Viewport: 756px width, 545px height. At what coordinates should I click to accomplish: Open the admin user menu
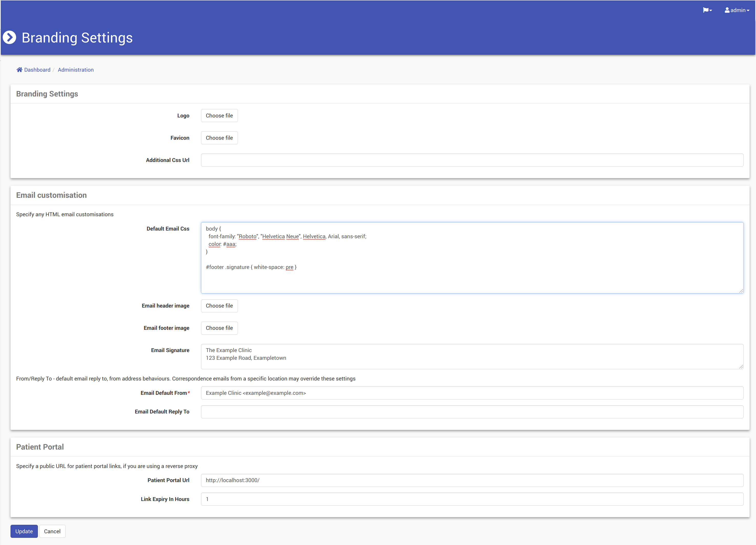pos(737,10)
